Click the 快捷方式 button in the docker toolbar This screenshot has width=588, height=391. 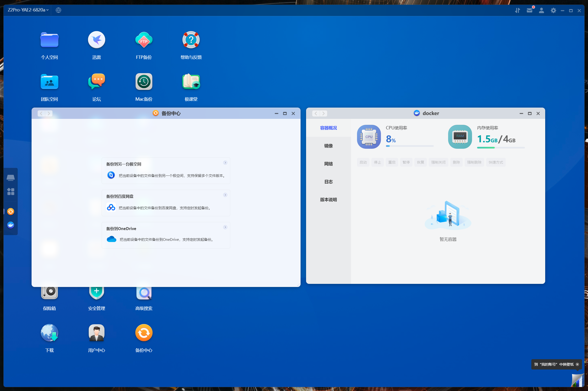(x=495, y=162)
